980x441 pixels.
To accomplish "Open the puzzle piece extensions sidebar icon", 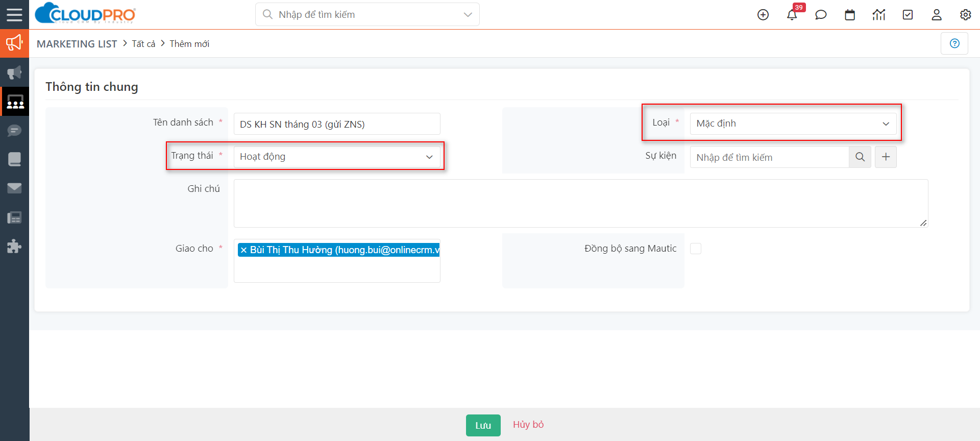I will coord(14,247).
